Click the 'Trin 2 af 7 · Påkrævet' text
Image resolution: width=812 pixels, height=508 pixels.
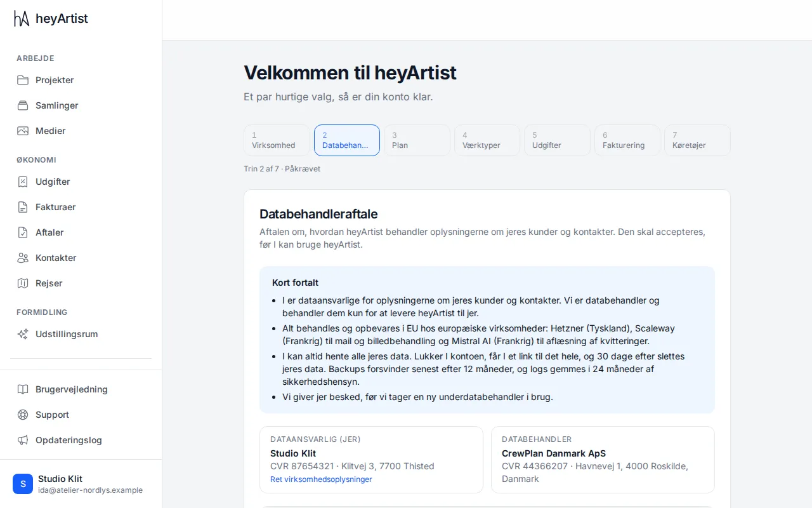[282, 169]
